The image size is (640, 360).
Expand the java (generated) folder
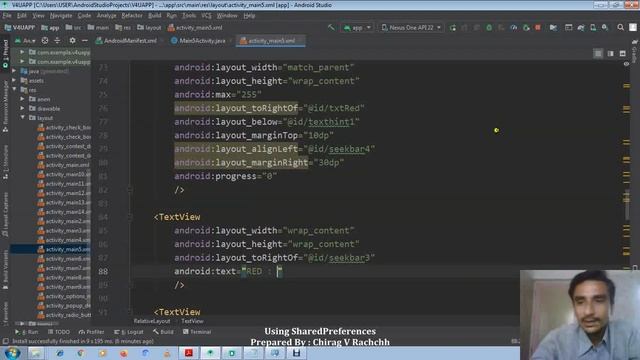[14, 71]
